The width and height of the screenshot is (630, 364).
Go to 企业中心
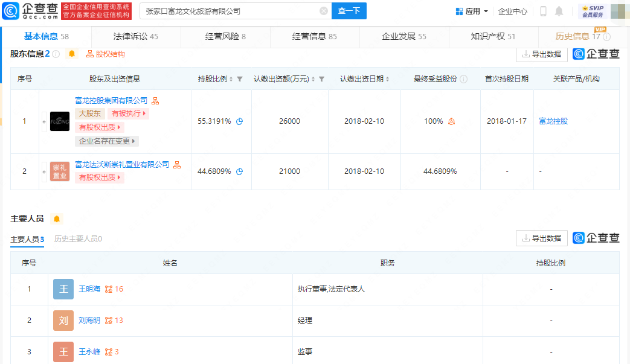pos(512,11)
